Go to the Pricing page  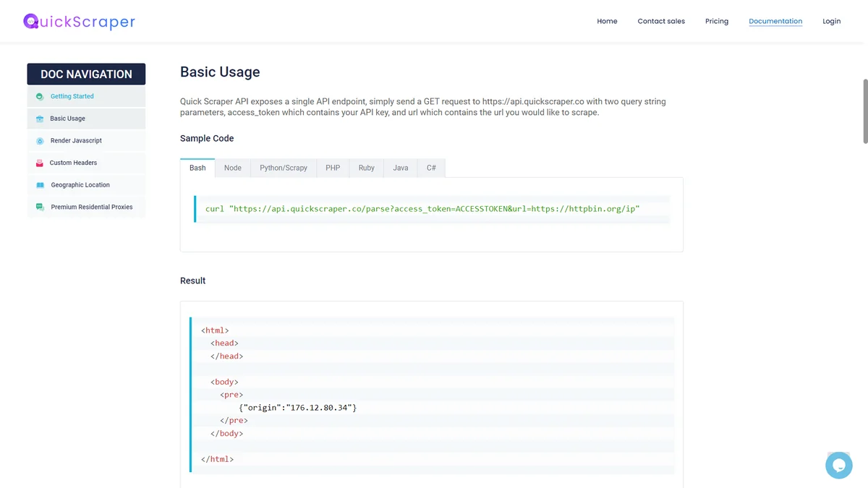point(717,21)
